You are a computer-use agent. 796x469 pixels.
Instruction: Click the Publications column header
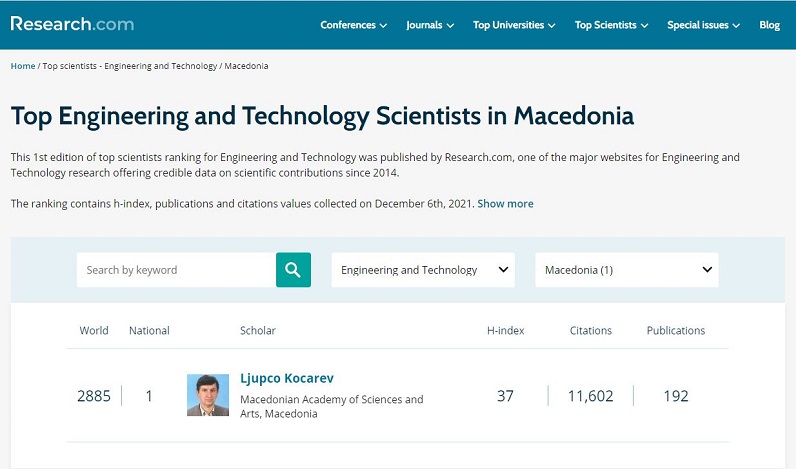(x=676, y=331)
